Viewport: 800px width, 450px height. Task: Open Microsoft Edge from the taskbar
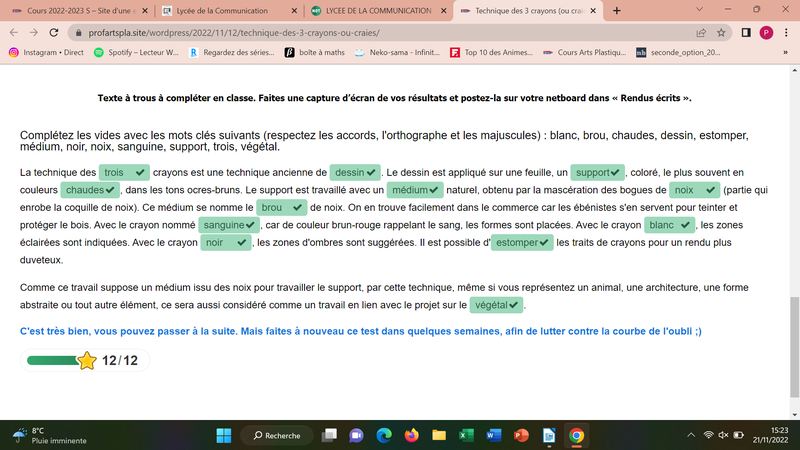384,435
